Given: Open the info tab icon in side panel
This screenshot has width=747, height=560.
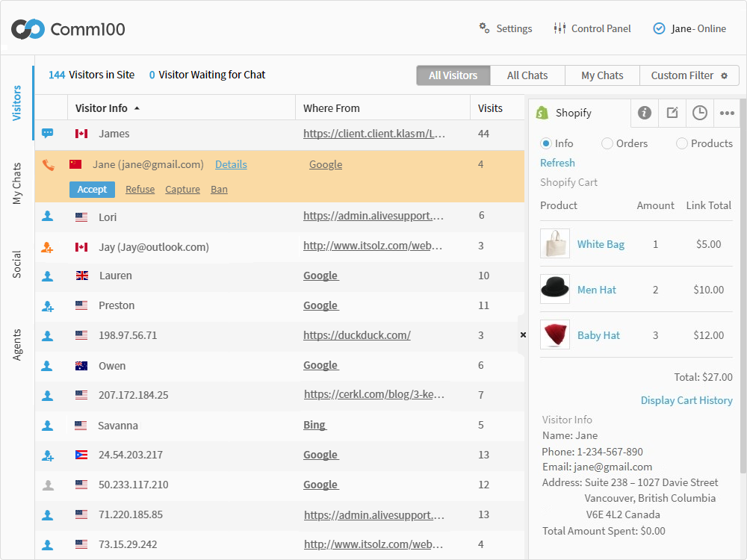Looking at the screenshot, I should (x=645, y=113).
